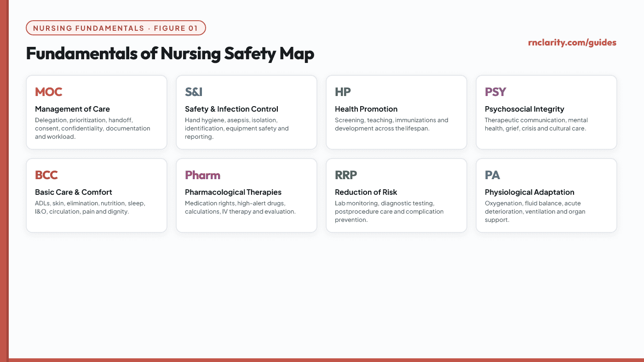Select the Physiological Adaptation heading
Viewport: 644px width, 362px height.
pos(529,192)
